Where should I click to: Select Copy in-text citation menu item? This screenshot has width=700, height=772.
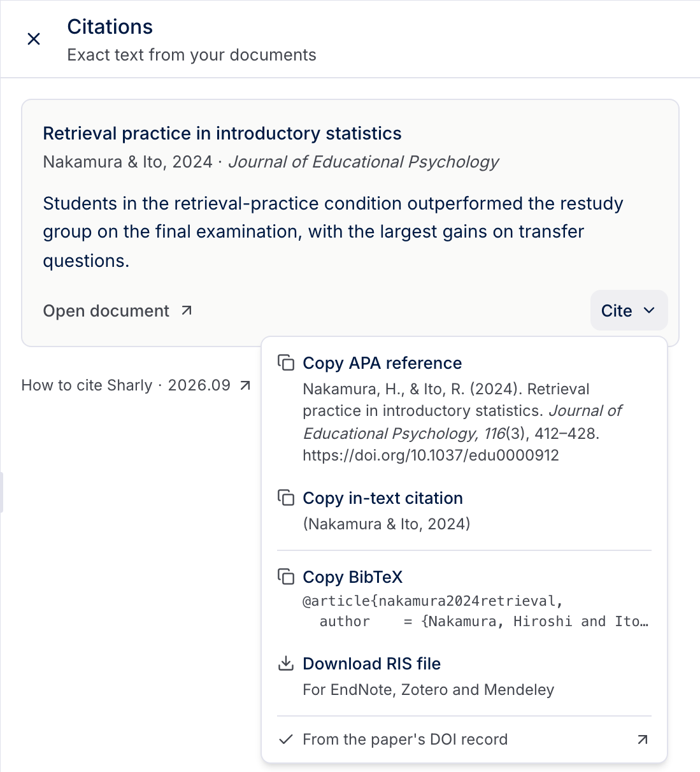pyautogui.click(x=464, y=510)
